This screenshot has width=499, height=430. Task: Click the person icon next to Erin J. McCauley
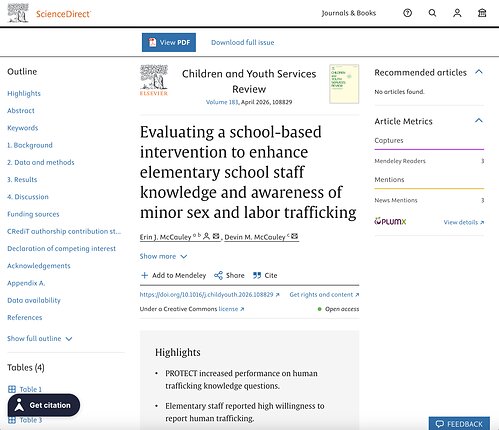tap(206, 236)
